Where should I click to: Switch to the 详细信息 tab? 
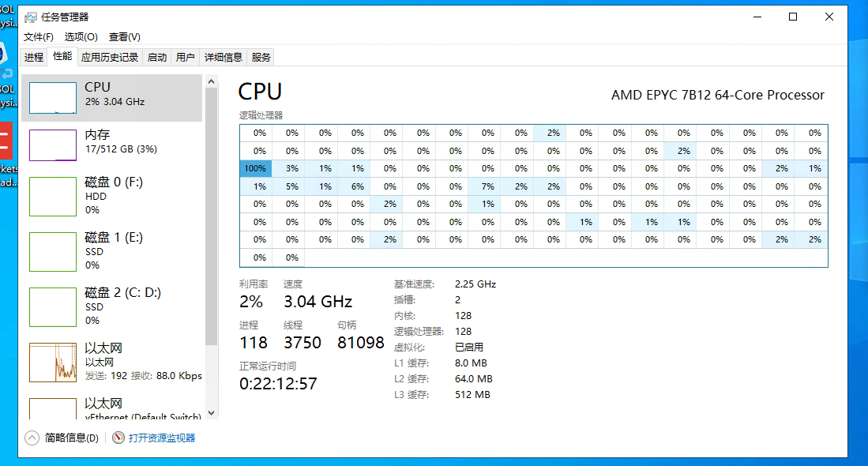223,58
